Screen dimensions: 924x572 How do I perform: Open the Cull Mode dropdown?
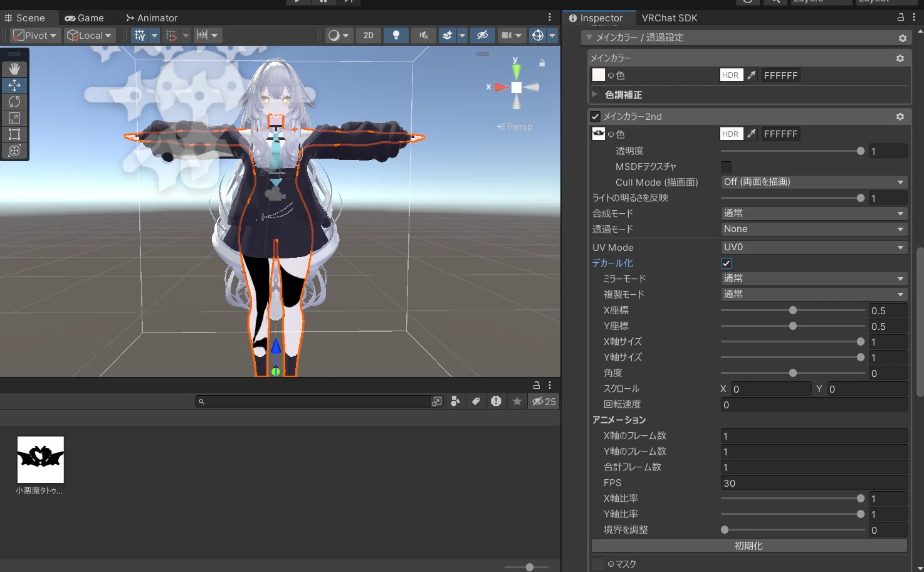[x=814, y=182]
